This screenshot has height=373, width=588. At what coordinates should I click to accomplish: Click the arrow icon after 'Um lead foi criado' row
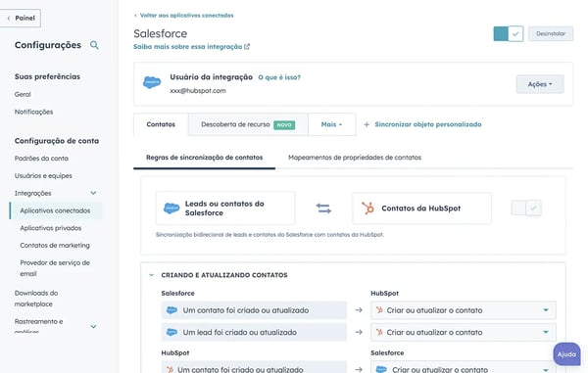pos(359,332)
